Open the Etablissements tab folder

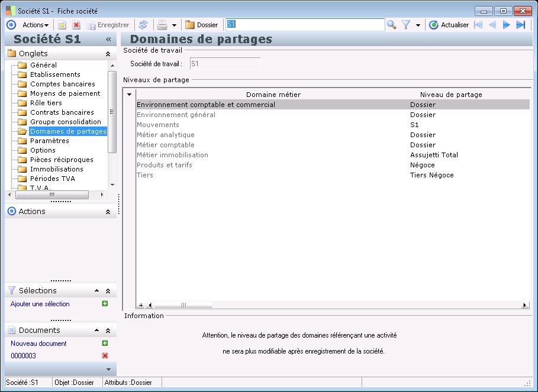pos(55,74)
